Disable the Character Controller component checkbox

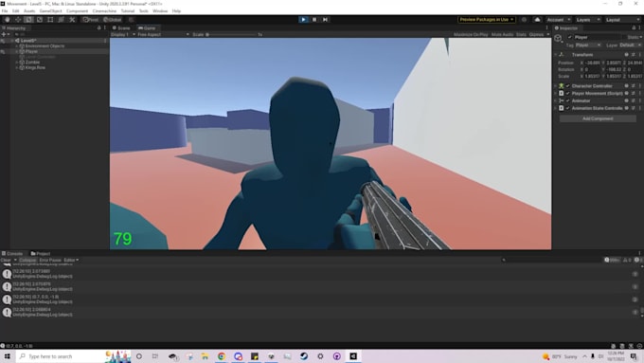[x=568, y=86]
